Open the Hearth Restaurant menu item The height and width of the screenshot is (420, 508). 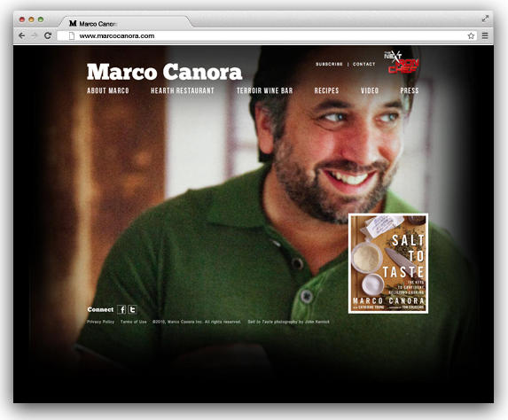pos(183,90)
